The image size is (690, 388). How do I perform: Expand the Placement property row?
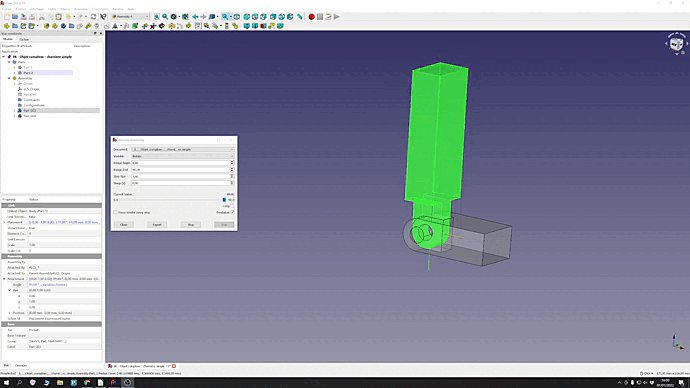[4, 223]
